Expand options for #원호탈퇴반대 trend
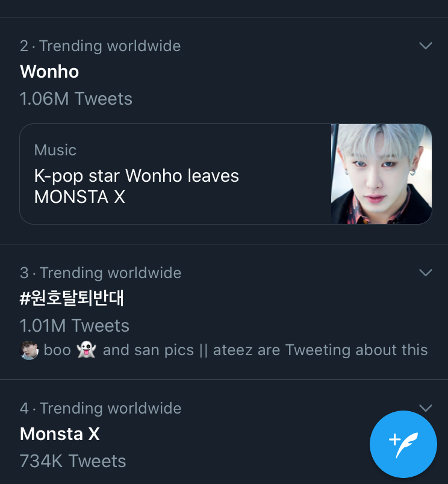Image resolution: width=448 pixels, height=484 pixels. [426, 273]
